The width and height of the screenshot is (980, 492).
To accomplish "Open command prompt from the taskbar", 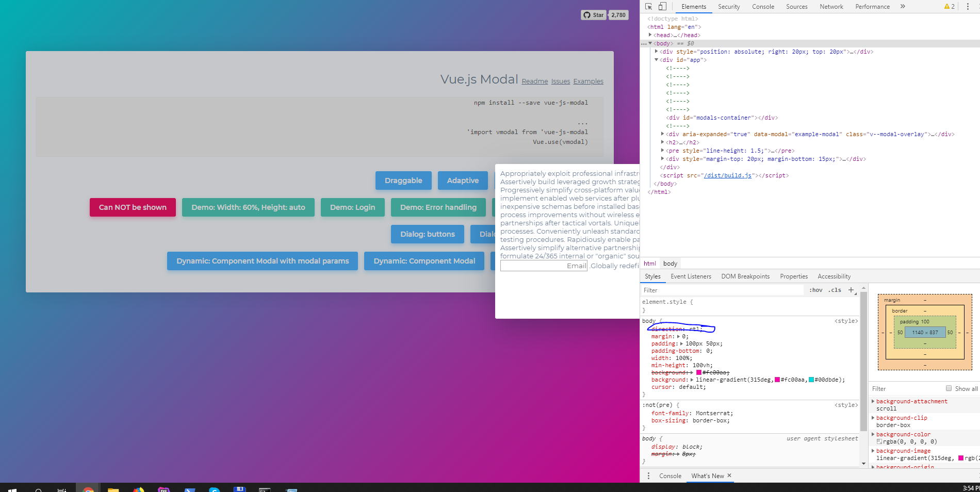I will [x=265, y=489].
